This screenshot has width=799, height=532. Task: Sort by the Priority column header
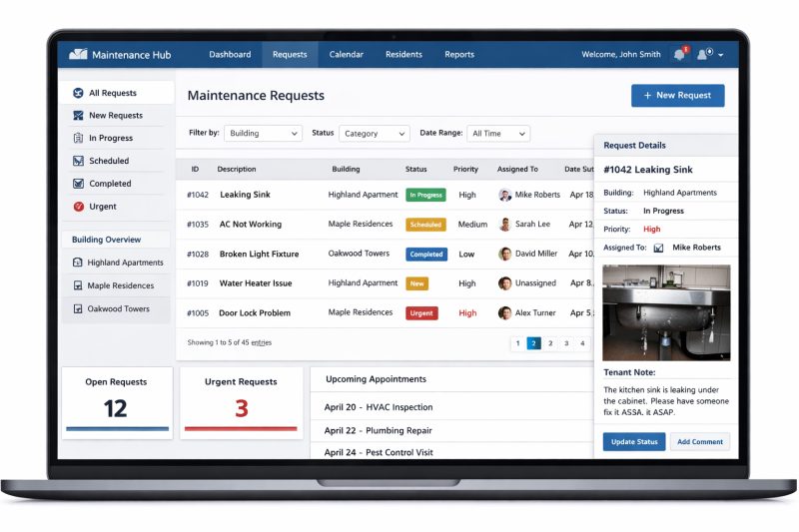465,169
